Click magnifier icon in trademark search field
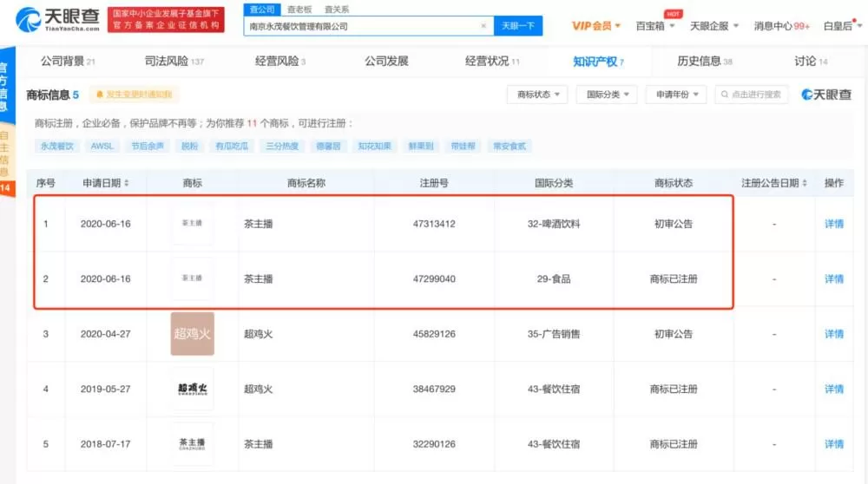The height and width of the screenshot is (484, 868). click(725, 95)
